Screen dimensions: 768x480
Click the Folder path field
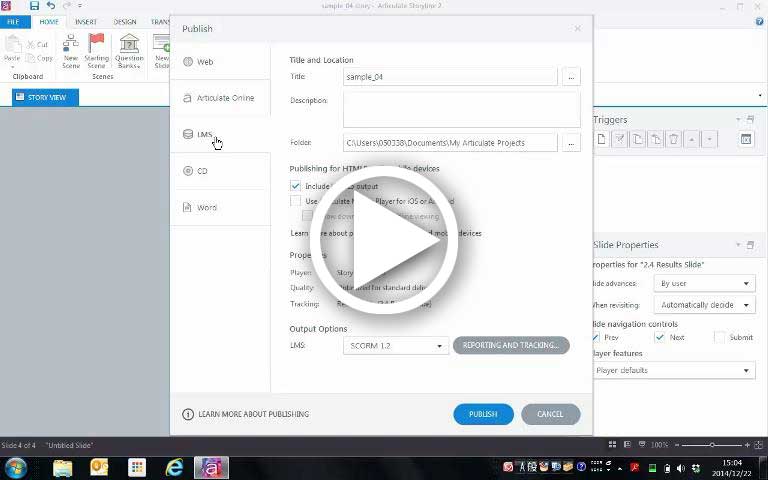(450, 143)
